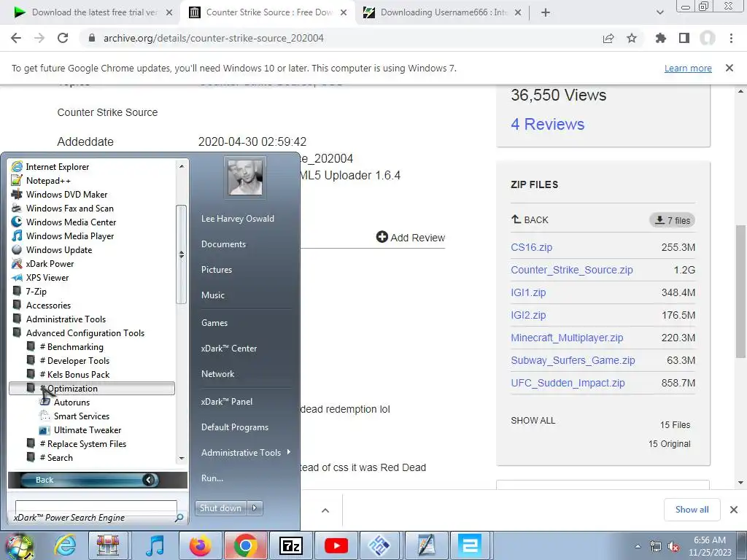Download Counter_Strike_Source.zip
This screenshot has height=560, width=747.
[572, 270]
